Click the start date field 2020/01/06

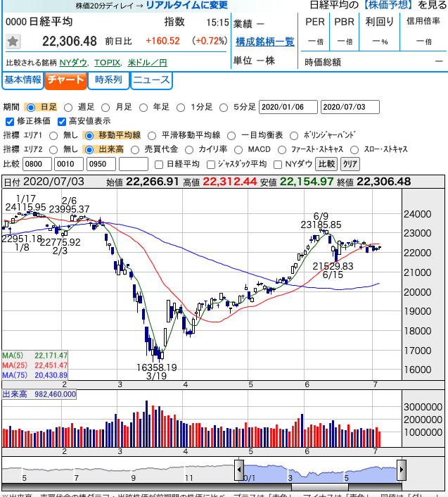click(x=288, y=107)
